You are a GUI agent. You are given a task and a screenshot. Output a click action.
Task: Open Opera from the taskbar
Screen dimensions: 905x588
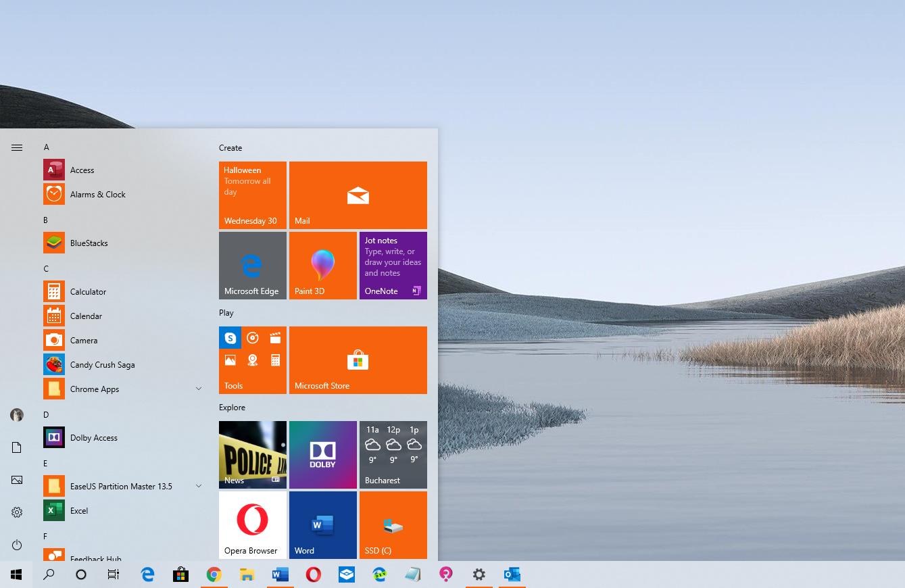[314, 574]
